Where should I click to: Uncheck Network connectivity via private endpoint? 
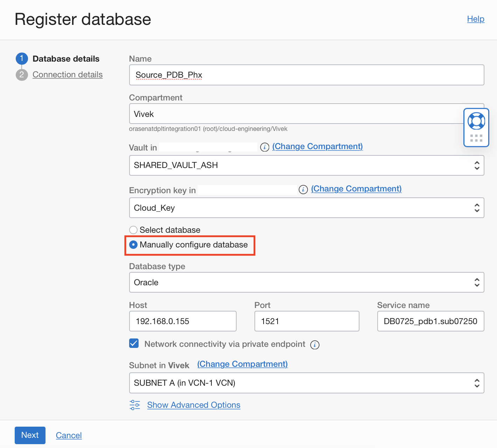click(134, 343)
